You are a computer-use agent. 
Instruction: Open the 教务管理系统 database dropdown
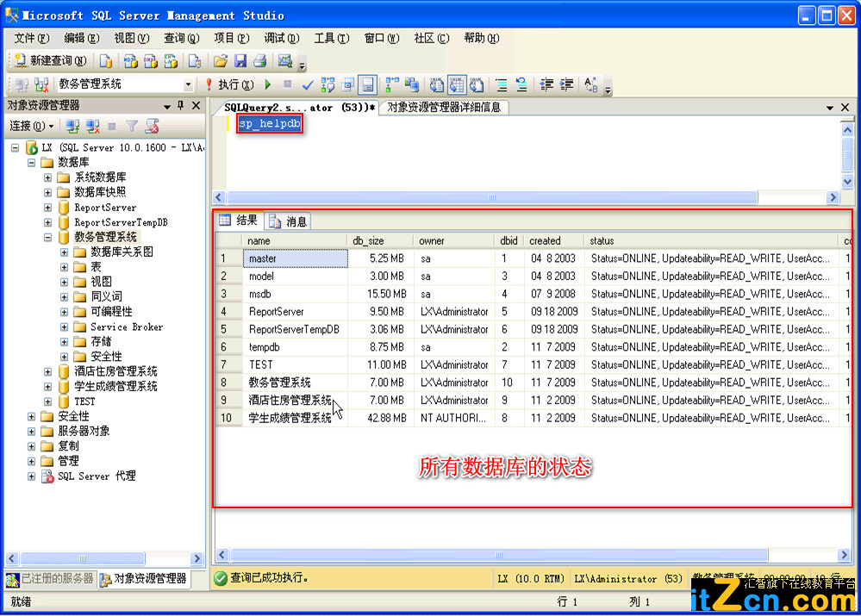(x=188, y=84)
